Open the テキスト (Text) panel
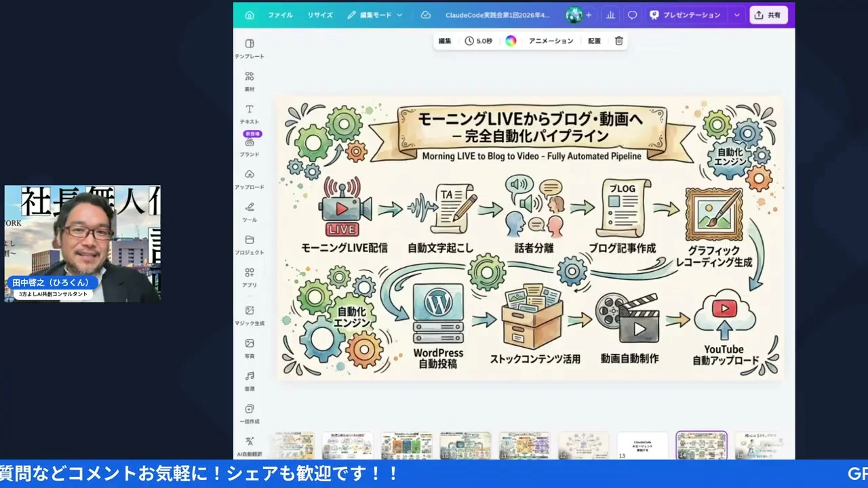 249,112
